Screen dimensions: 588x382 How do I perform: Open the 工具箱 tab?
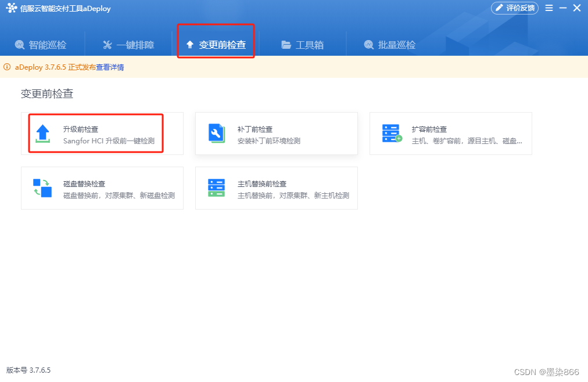[x=302, y=45]
